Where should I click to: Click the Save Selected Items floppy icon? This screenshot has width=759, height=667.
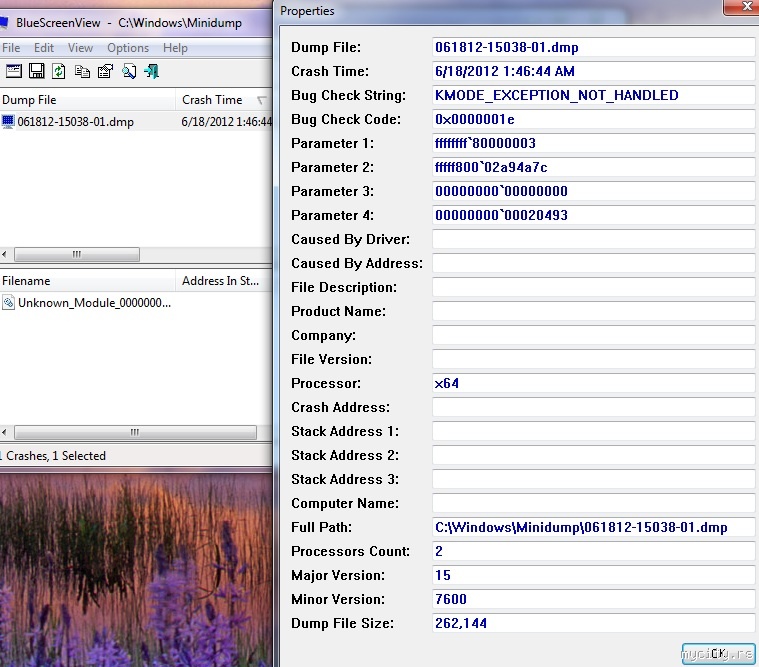[x=37, y=71]
